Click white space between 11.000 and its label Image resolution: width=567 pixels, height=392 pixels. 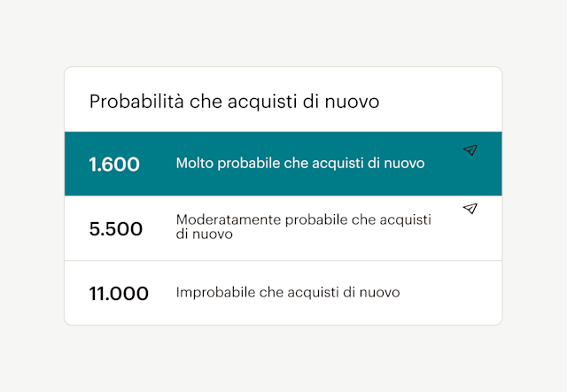(x=162, y=293)
